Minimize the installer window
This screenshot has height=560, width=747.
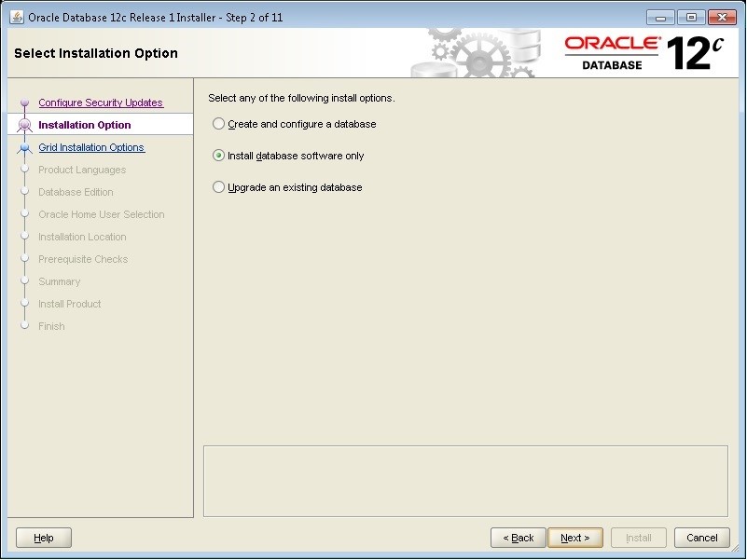point(660,18)
